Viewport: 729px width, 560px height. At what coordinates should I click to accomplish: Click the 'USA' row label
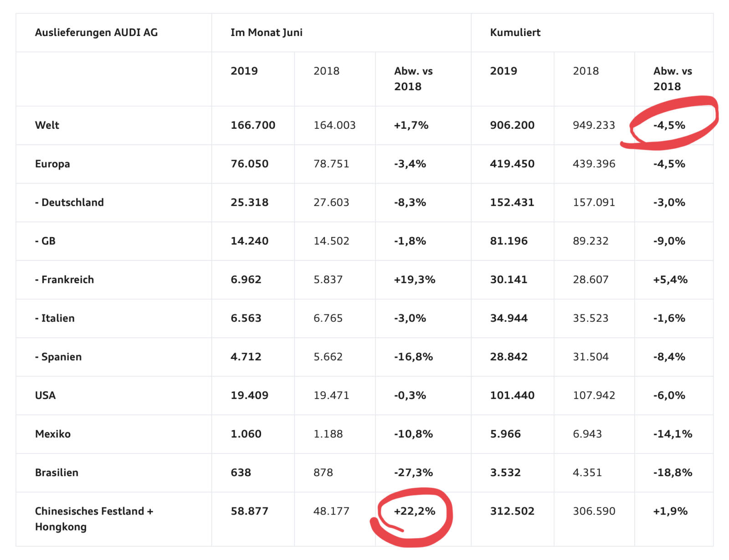click(x=45, y=396)
